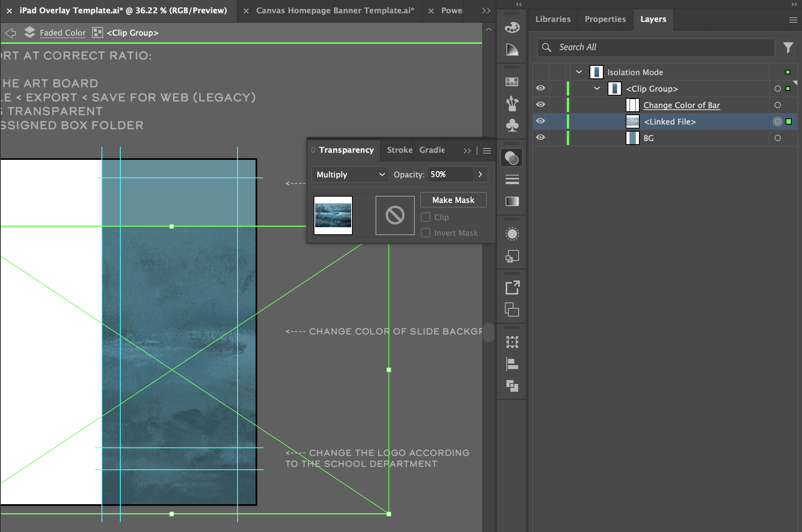The width and height of the screenshot is (802, 532).
Task: Collapse the Clip Group layer
Action: point(597,89)
